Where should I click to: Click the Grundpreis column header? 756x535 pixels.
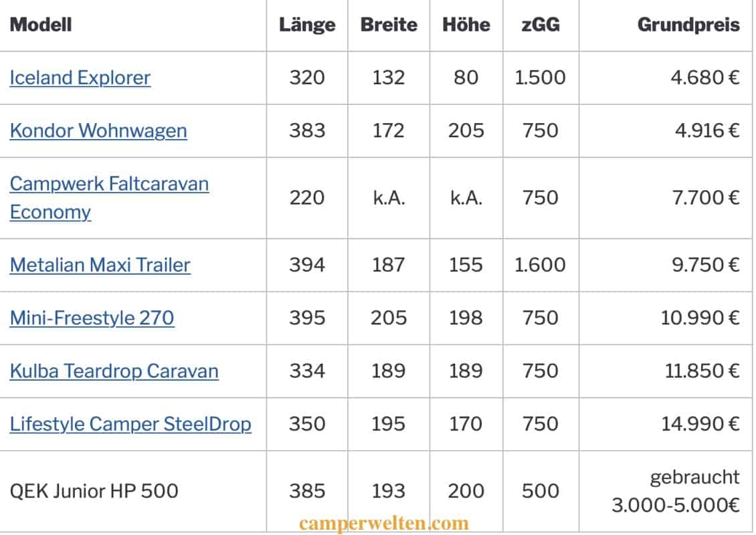coord(688,25)
